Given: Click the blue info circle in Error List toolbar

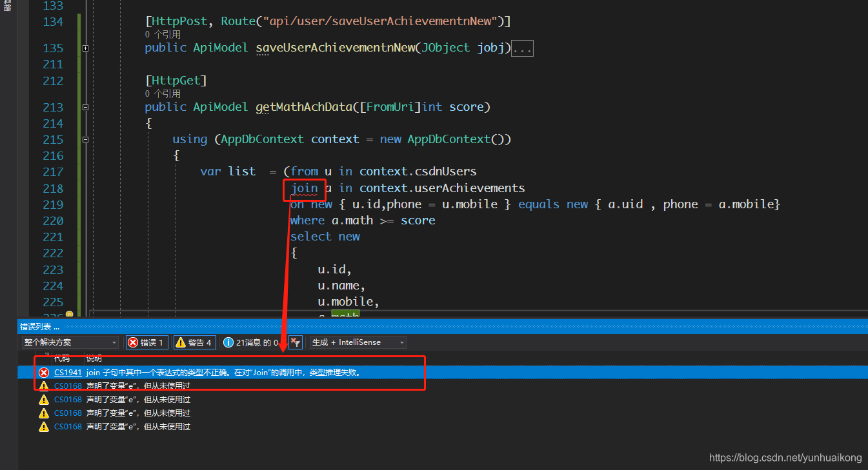Looking at the screenshot, I should click(x=227, y=342).
